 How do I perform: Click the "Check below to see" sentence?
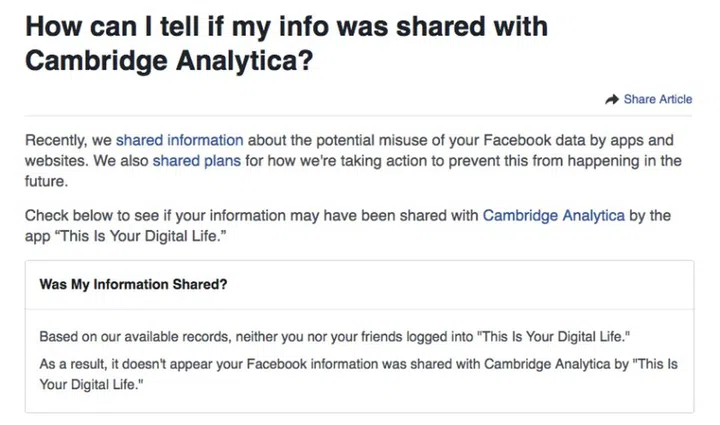click(250, 214)
